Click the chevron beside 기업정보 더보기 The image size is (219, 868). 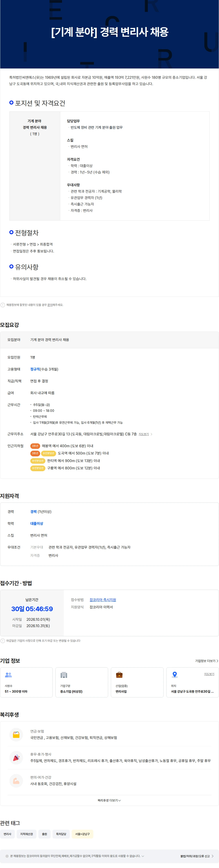tap(217, 661)
